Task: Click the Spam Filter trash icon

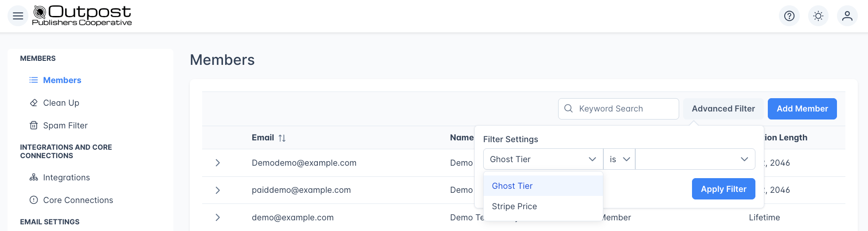Action: click(34, 125)
